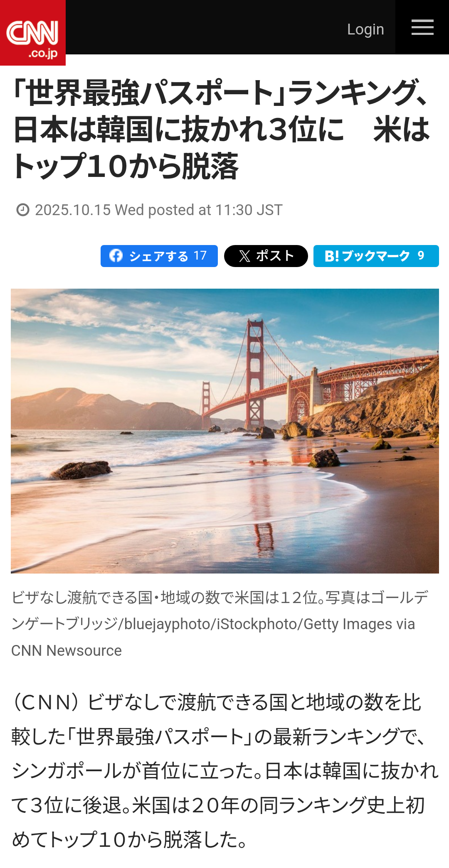
Task: Share the article via the シェアする button
Action: point(159,256)
